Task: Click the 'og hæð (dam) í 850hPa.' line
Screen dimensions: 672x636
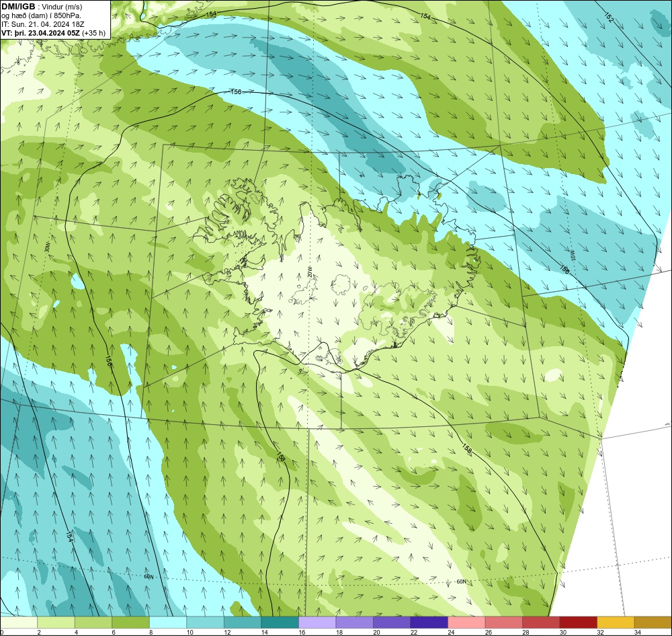Action: pos(41,15)
